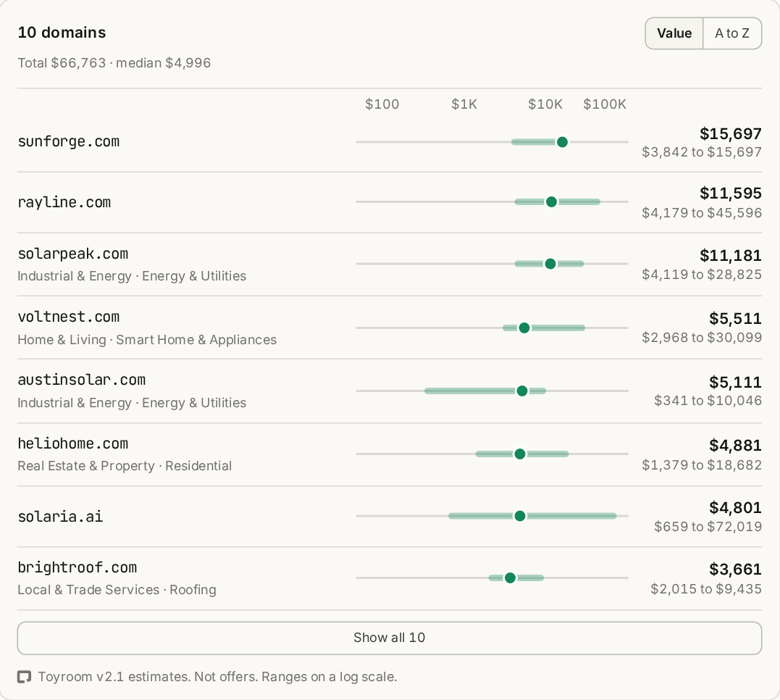Select the solarpeak.com domain name
The width and height of the screenshot is (780, 700).
point(72,254)
